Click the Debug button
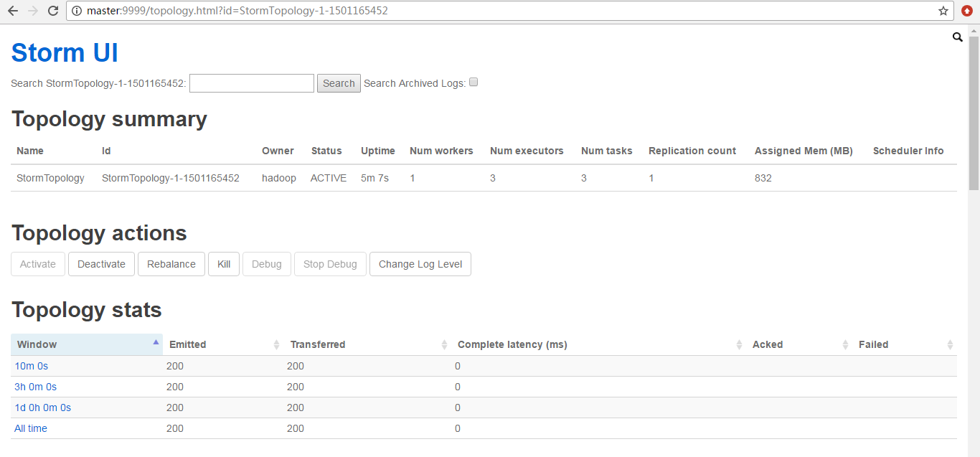Screen dimensions: 980x457 point(267,264)
